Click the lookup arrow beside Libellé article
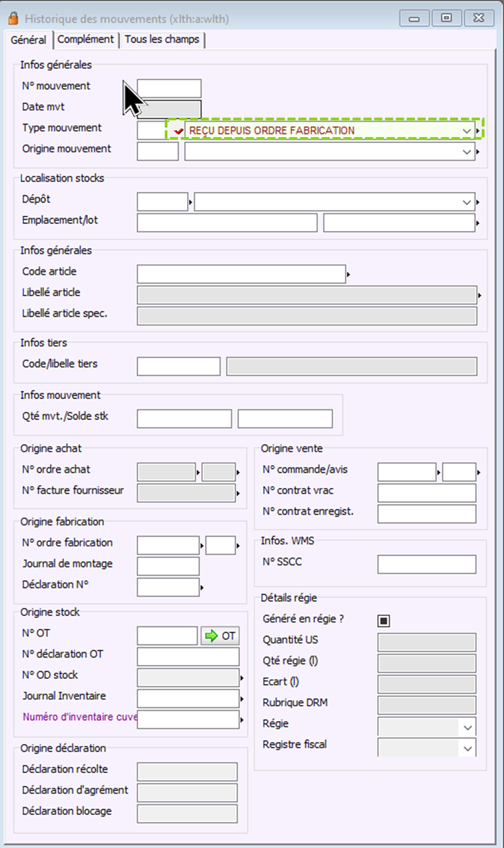 (x=480, y=295)
